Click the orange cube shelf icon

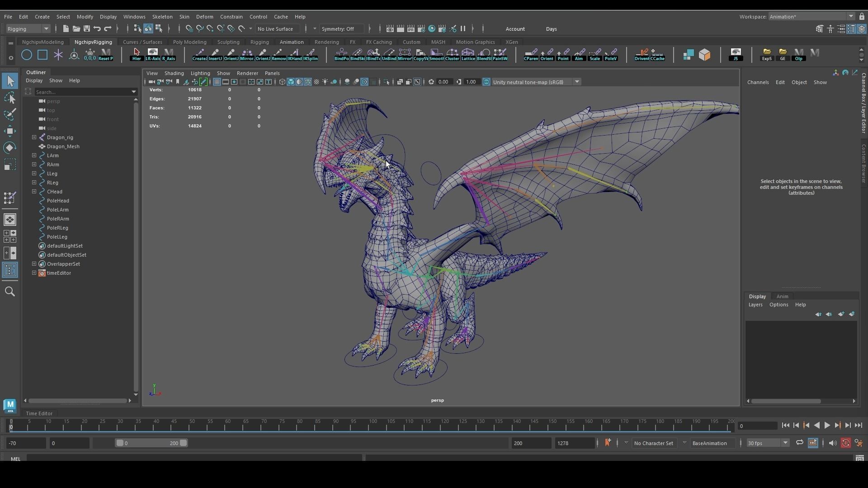pos(704,55)
